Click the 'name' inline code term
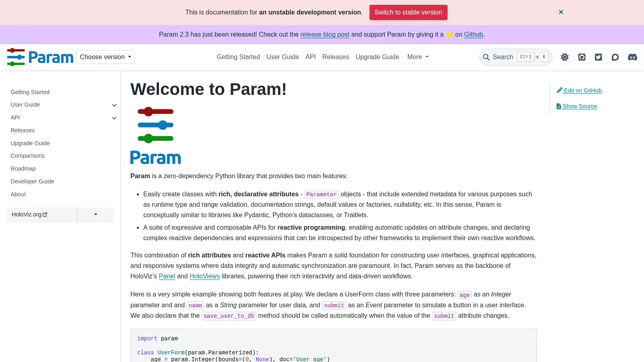 coord(196,306)
